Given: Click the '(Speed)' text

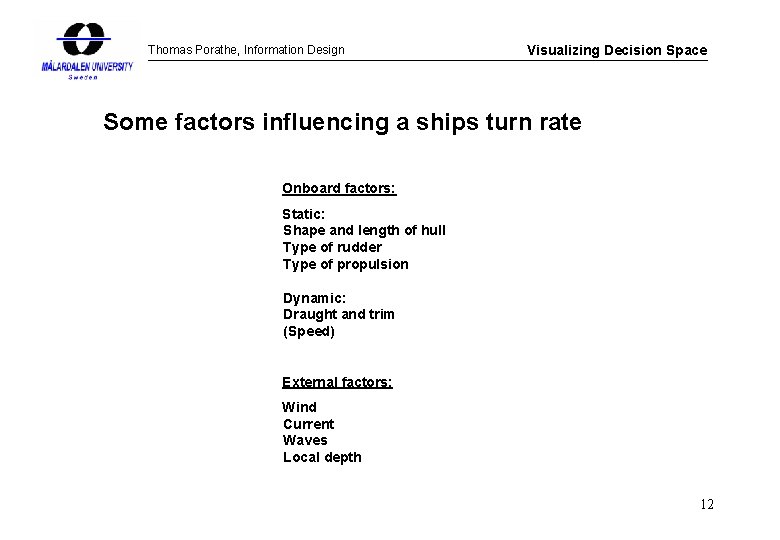Looking at the screenshot, I should (x=309, y=331).
